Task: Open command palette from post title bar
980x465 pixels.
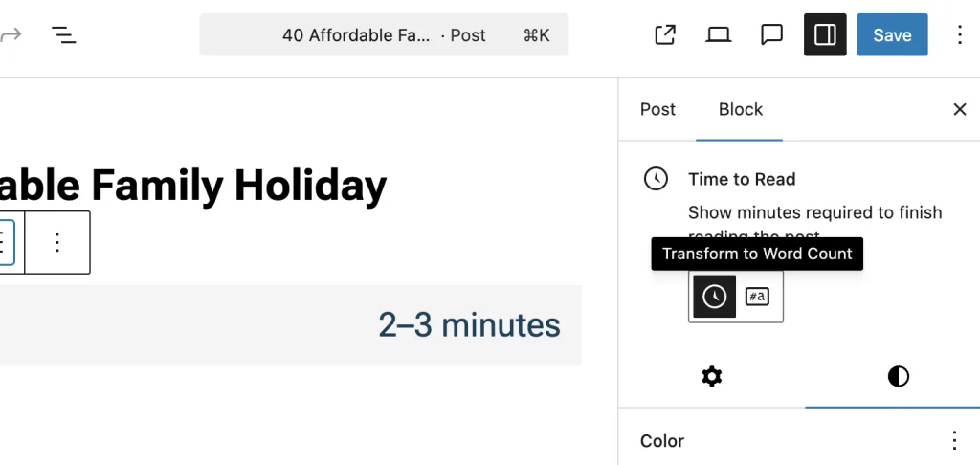Action: click(384, 35)
